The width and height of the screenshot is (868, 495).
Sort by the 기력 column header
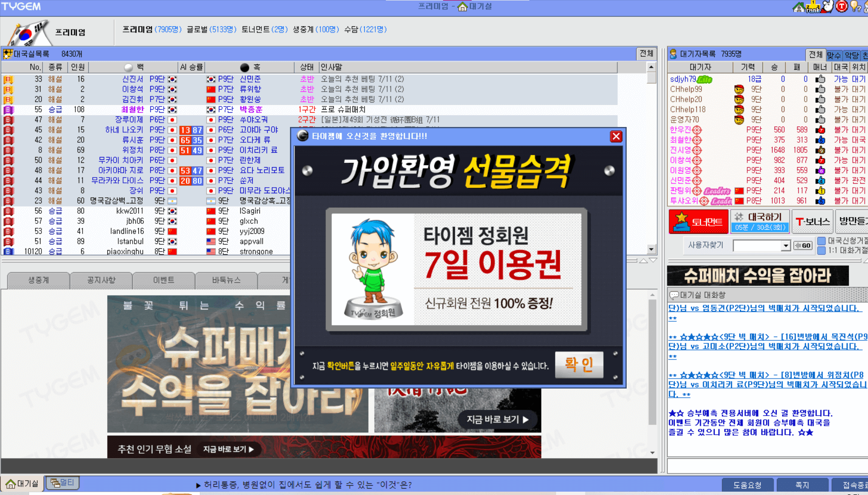748,67
